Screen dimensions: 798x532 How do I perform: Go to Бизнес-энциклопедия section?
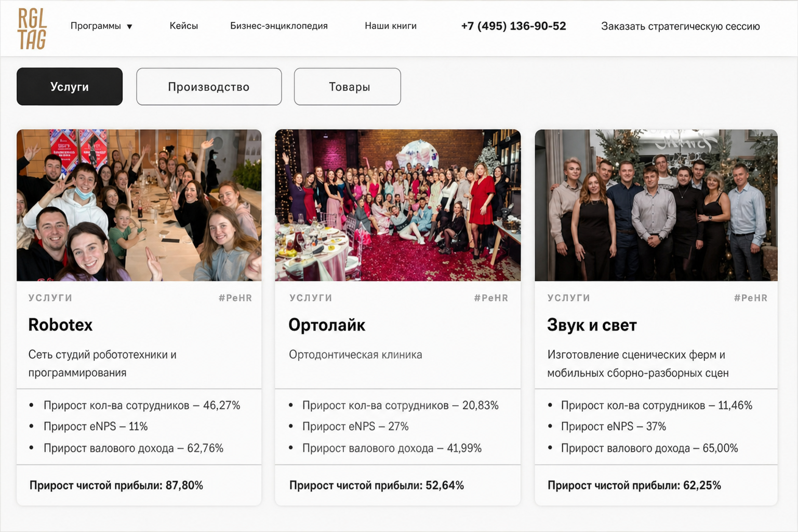(x=279, y=26)
